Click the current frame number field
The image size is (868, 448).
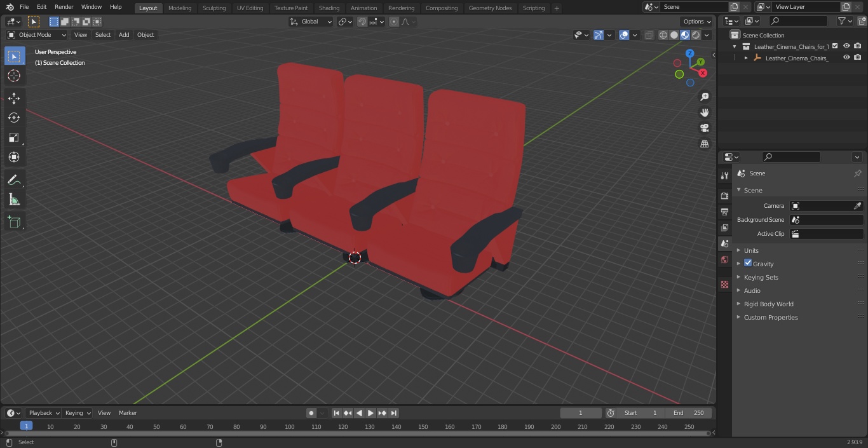pyautogui.click(x=581, y=413)
